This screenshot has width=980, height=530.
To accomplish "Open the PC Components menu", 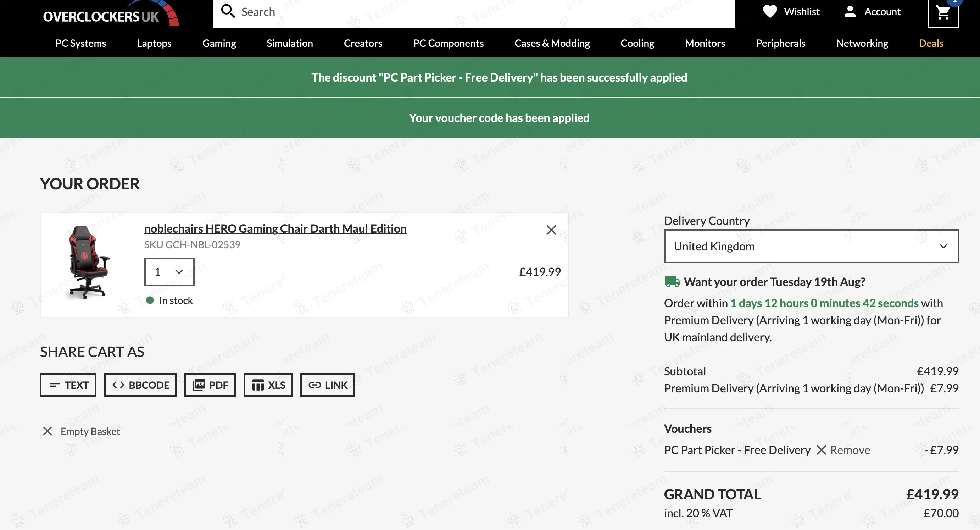I will (x=448, y=43).
